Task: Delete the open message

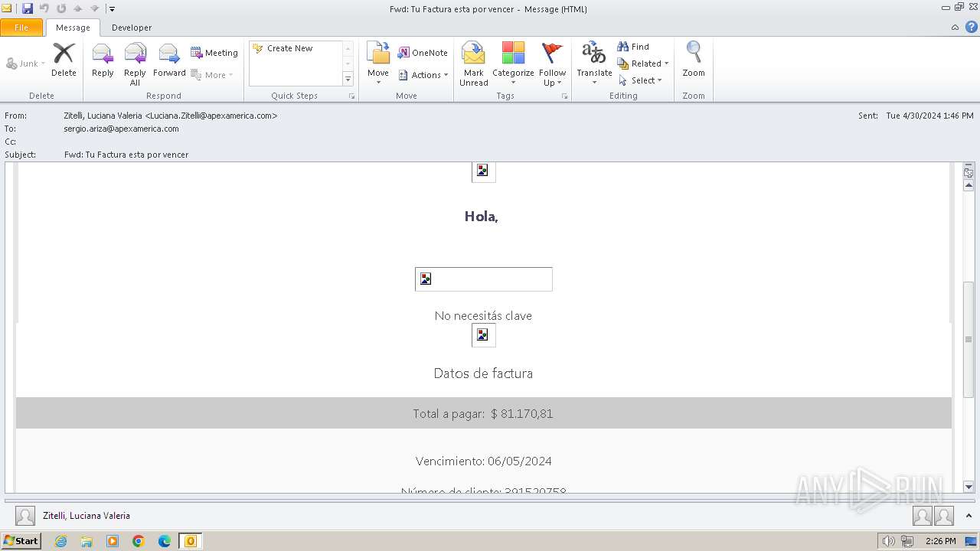Action: point(64,60)
